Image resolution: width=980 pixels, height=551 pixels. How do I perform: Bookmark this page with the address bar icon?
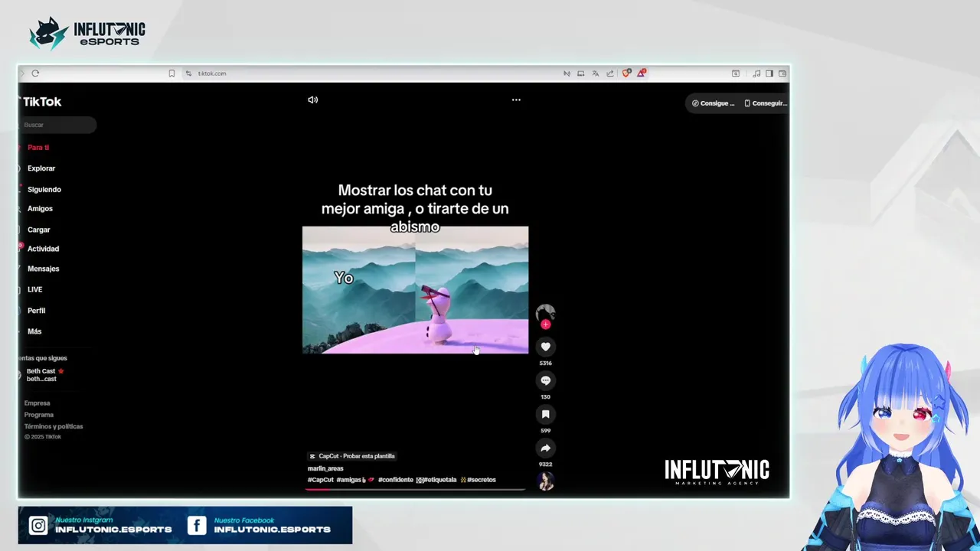pos(171,73)
